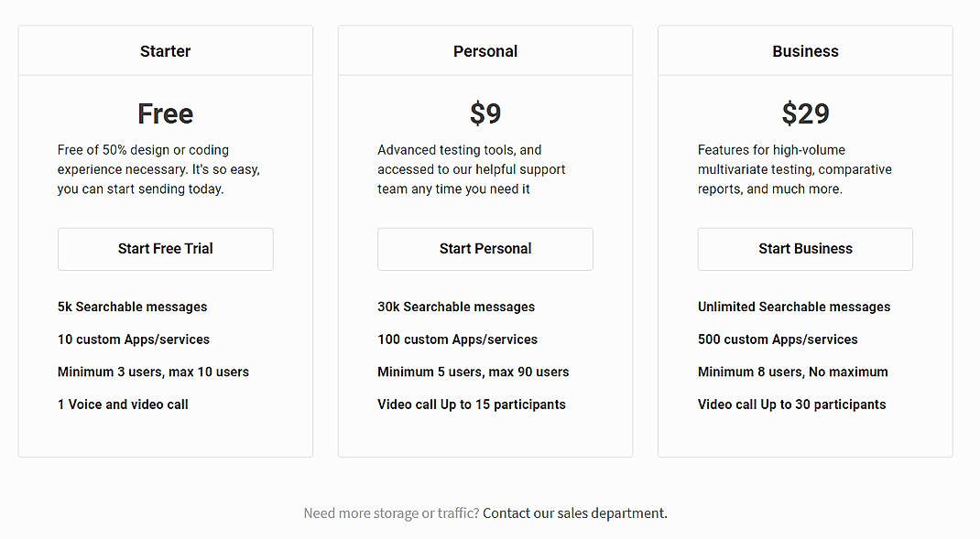The image size is (980, 539).
Task: Click the $9 price label
Action: [485, 113]
